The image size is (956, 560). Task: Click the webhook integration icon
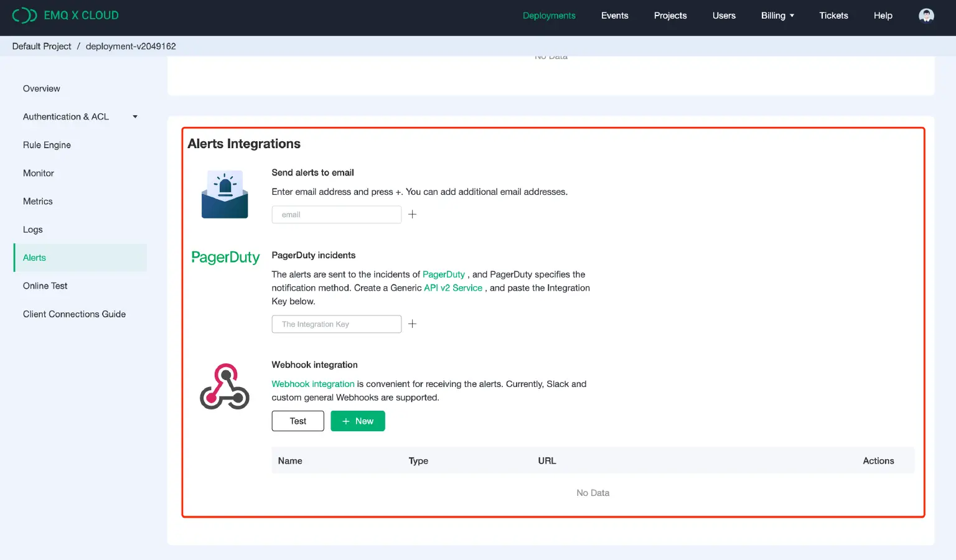point(224,387)
